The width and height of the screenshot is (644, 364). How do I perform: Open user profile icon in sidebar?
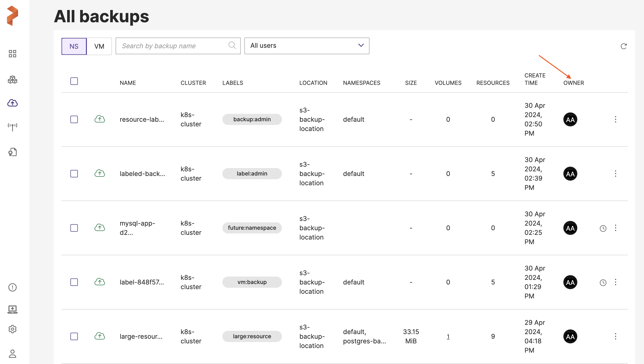click(x=12, y=354)
